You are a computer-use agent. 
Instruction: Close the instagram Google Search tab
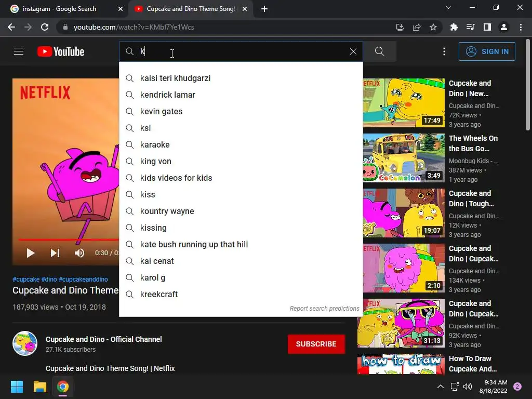click(121, 9)
